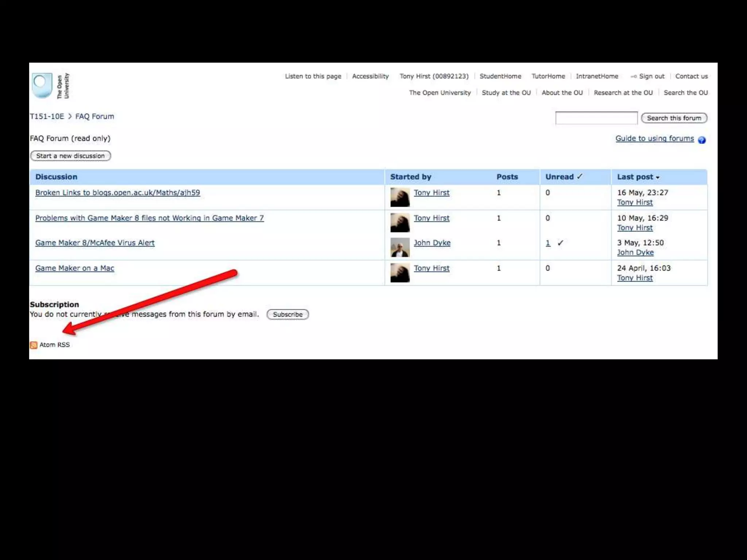The image size is (747, 560).
Task: Click the avatar in Game Maker on a Mac row
Action: (400, 273)
